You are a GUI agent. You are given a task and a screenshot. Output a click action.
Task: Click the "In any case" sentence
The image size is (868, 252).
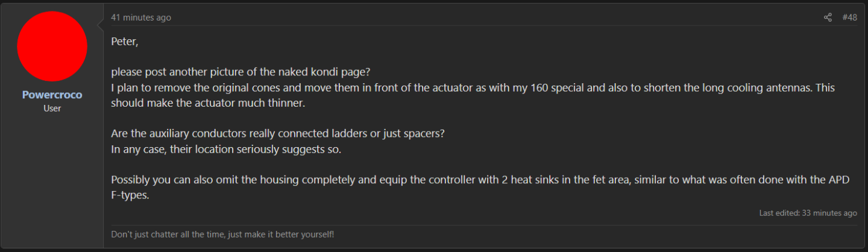[226, 149]
